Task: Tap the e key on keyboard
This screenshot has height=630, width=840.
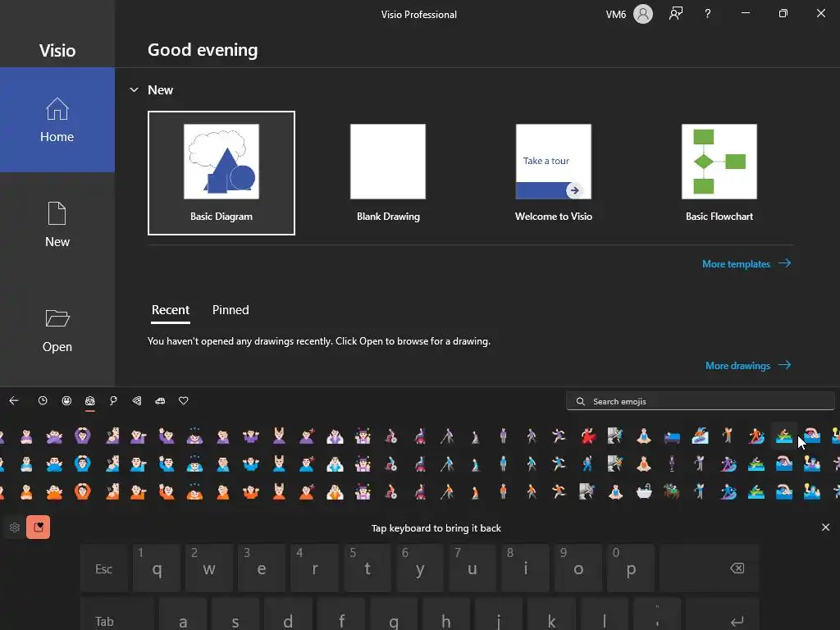Action: point(262,568)
